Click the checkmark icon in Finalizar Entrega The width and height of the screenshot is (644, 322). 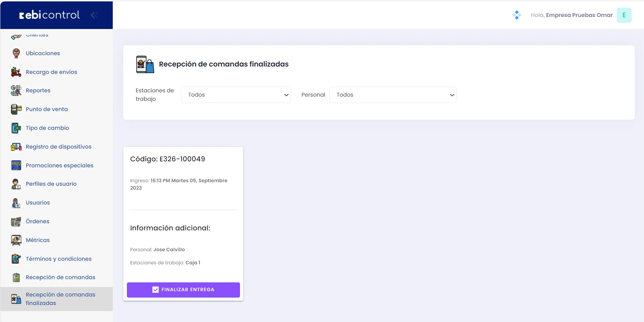click(x=156, y=290)
